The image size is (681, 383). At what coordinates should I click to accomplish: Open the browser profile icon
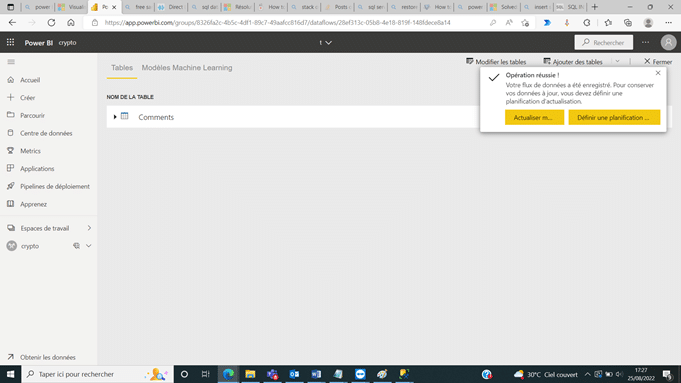648,23
